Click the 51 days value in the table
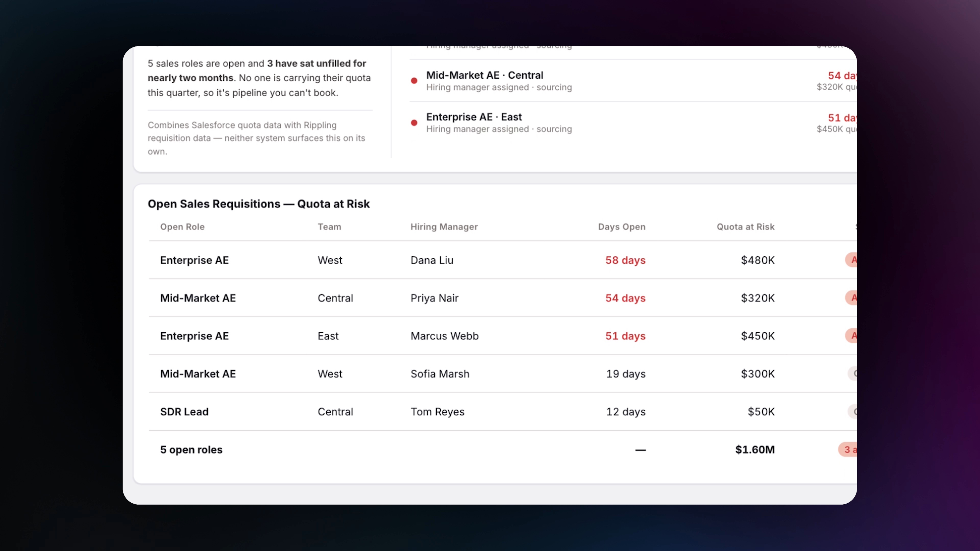This screenshot has height=551, width=980. tap(626, 336)
